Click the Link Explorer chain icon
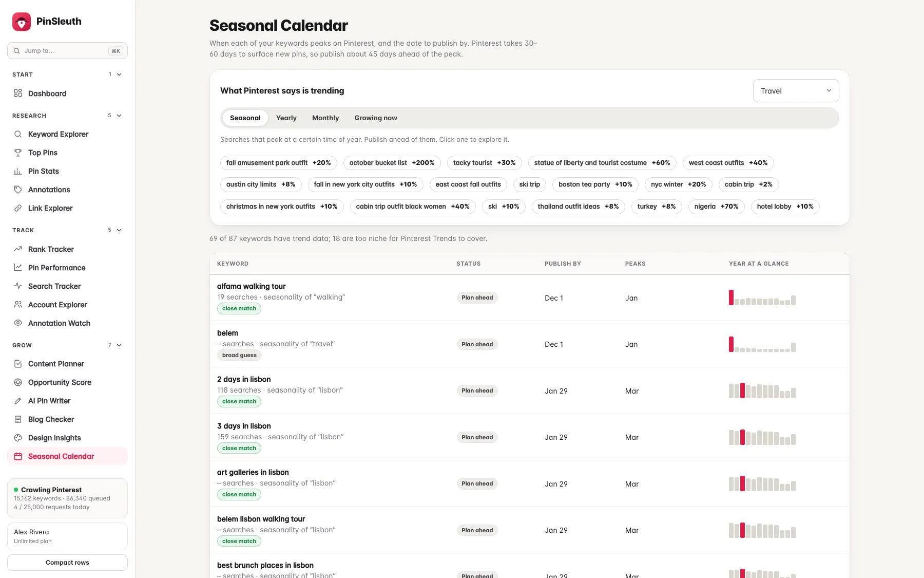This screenshot has width=924, height=578. pyautogui.click(x=18, y=208)
